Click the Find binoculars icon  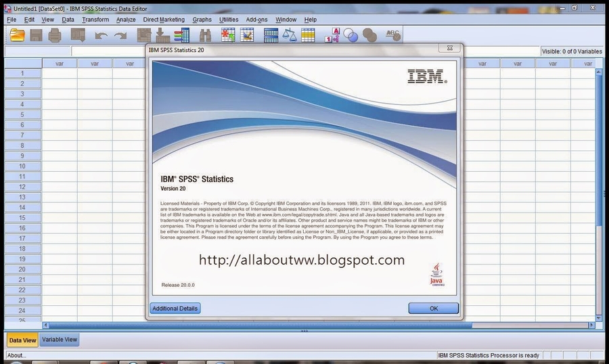(206, 35)
